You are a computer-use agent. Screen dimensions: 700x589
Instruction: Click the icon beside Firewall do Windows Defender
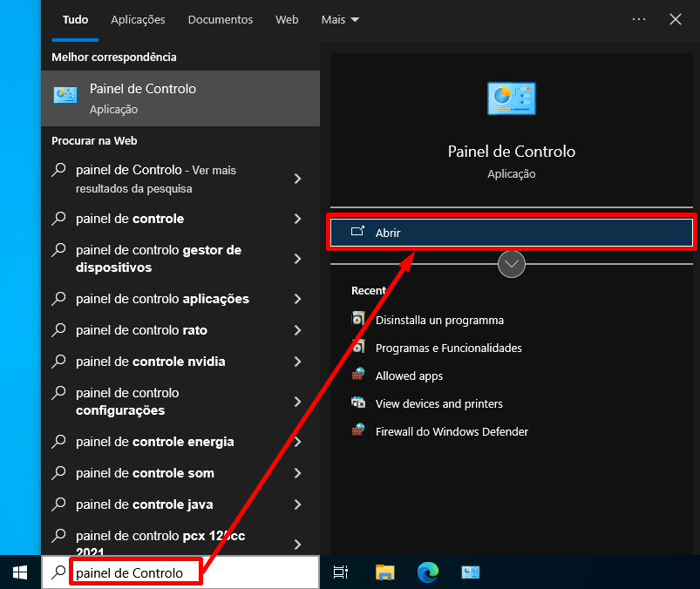tap(358, 430)
